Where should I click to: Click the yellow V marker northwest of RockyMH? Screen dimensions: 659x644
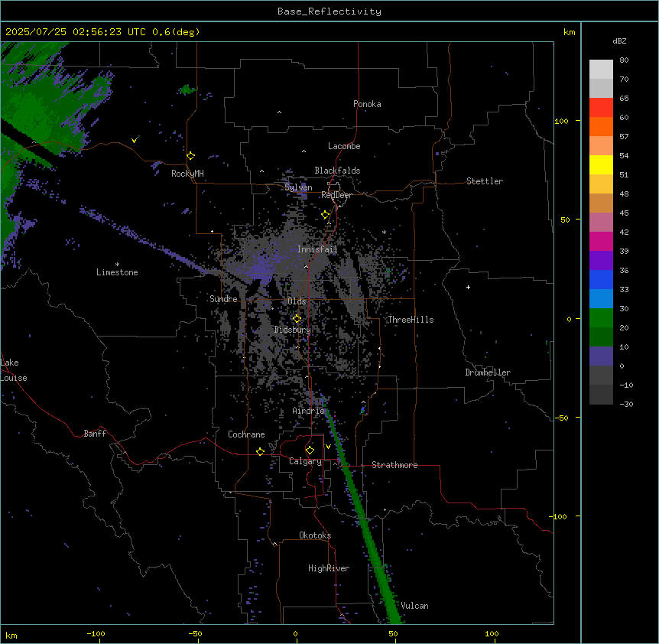point(134,140)
